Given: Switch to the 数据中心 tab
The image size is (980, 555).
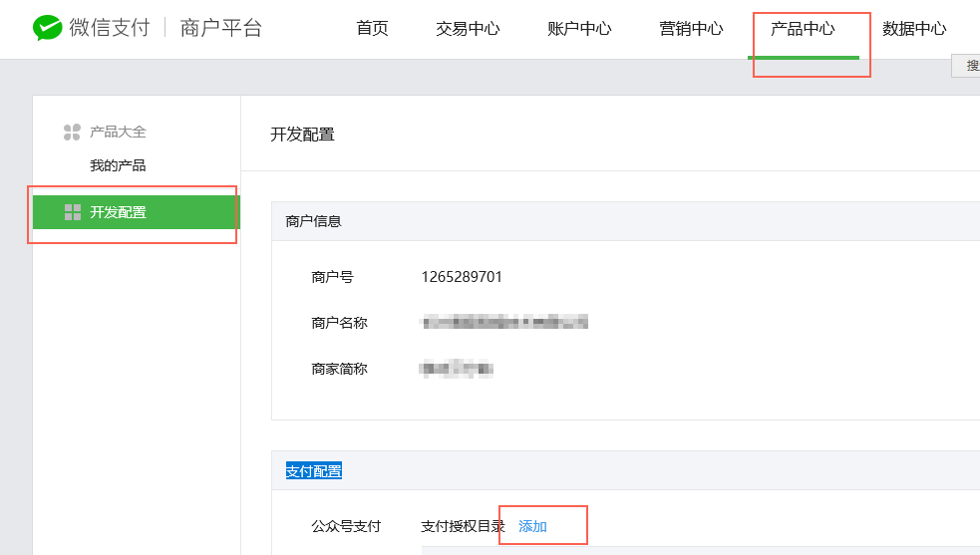Looking at the screenshot, I should (914, 29).
